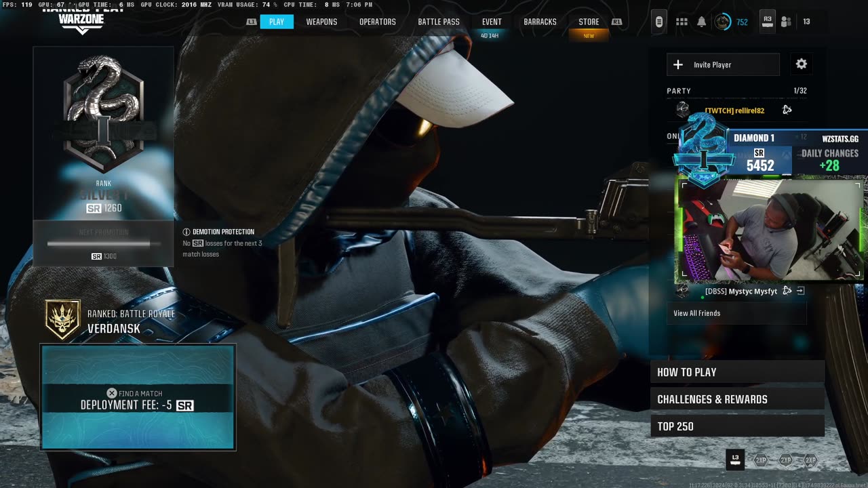Click the middle 2XP token icon

785,460
